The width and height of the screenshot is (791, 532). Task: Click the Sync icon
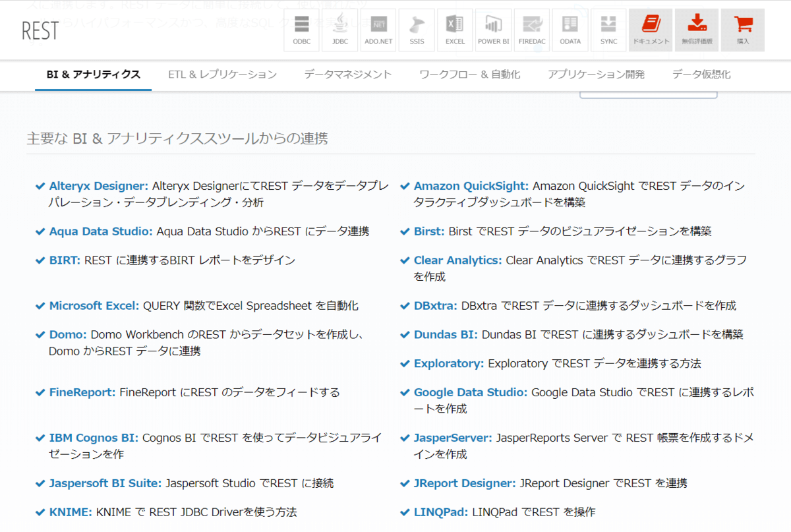tap(608, 30)
